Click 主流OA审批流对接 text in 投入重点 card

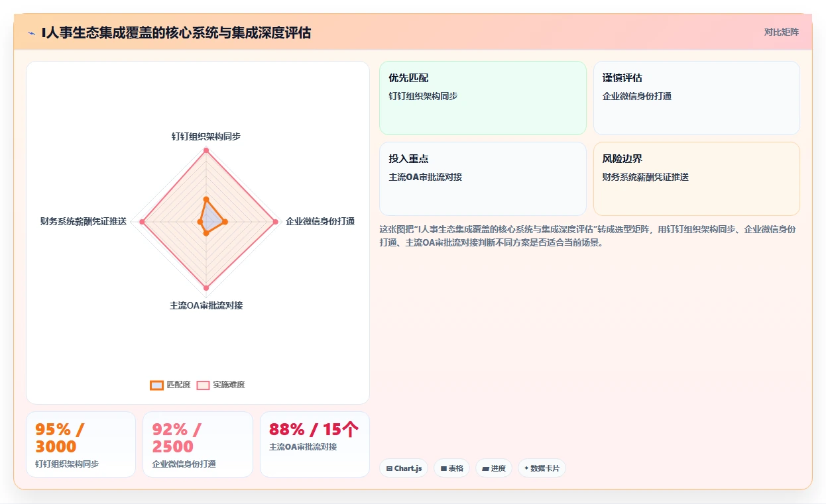[x=426, y=177]
